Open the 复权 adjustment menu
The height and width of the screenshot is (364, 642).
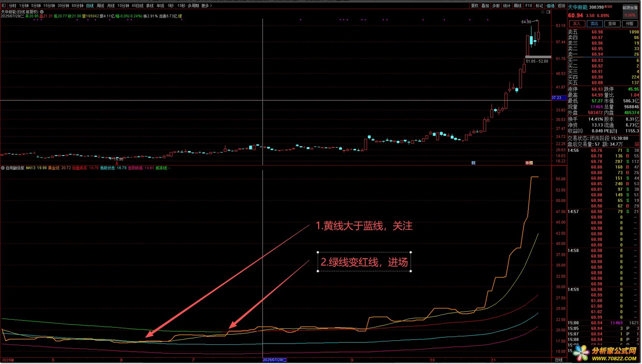coord(474,6)
